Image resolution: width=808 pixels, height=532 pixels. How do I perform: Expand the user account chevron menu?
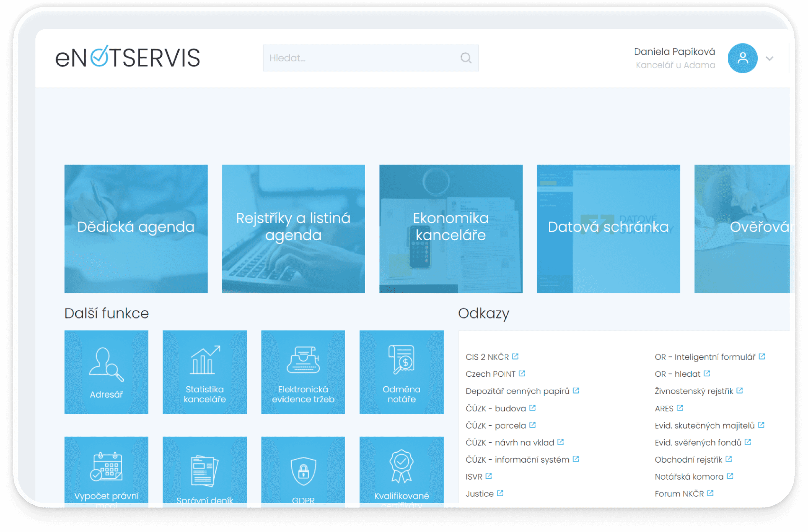tap(769, 58)
